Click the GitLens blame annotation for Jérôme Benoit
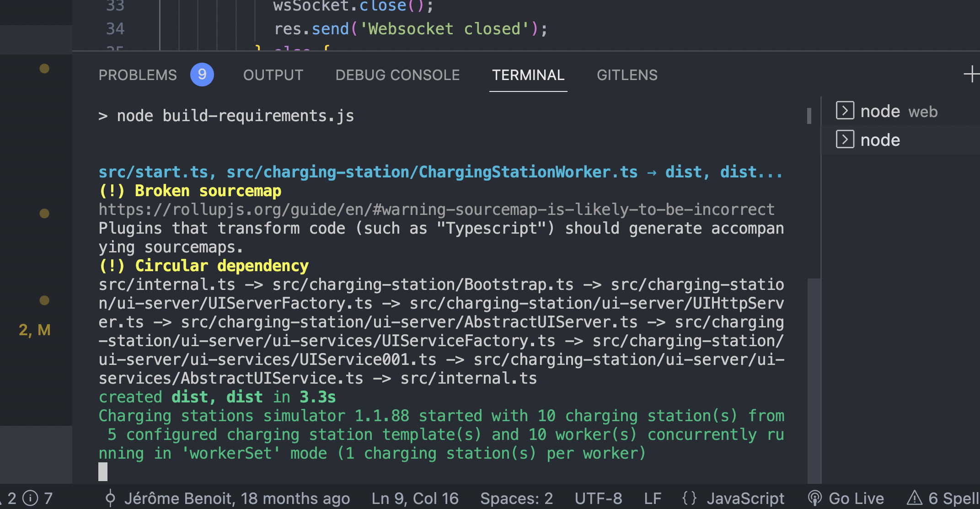The image size is (980, 509). (233, 498)
